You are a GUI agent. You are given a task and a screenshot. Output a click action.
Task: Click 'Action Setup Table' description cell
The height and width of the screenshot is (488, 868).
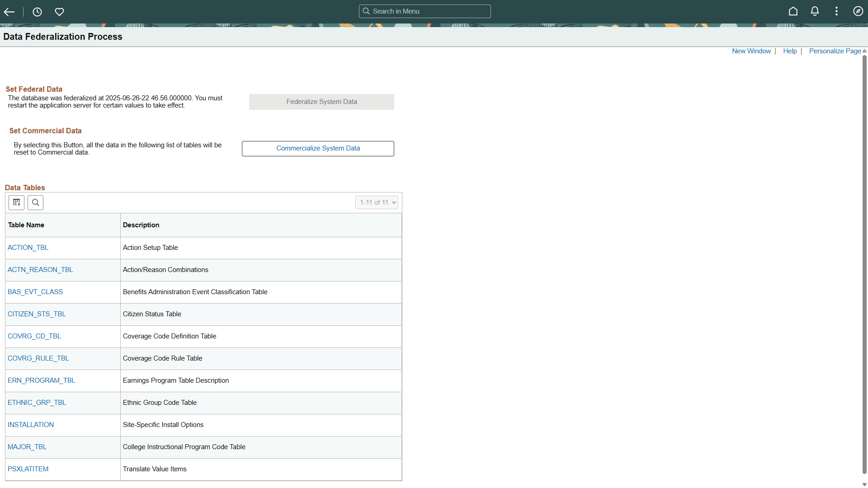click(261, 248)
